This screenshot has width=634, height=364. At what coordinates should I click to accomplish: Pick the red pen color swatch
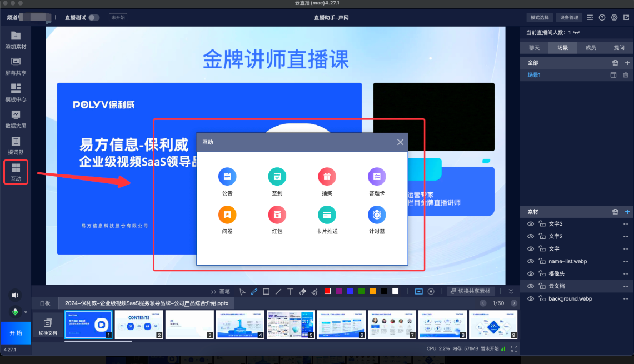coord(327,291)
